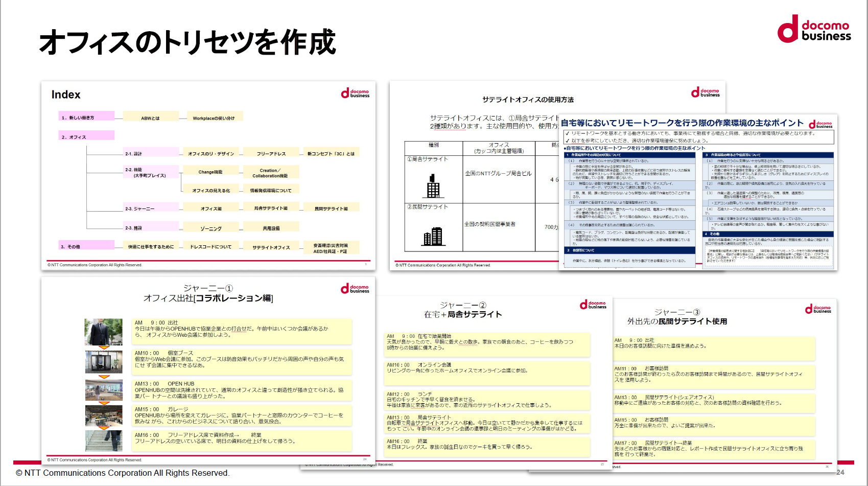Screen dimensions: 868x486
Task: Click the page number 24
Action: (x=840, y=472)
